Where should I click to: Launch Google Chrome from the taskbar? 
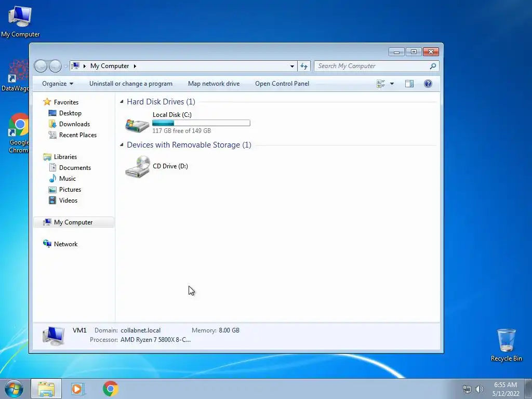[x=110, y=389]
